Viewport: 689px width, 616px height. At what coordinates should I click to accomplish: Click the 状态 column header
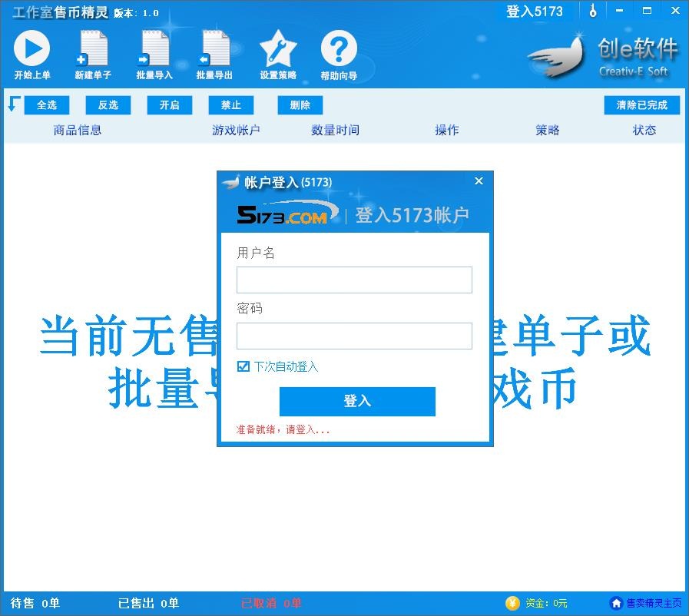644,130
